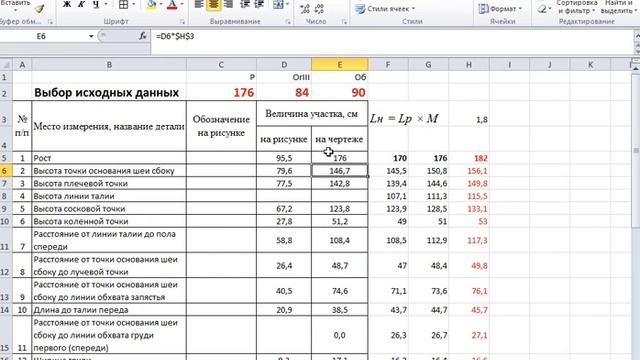Open Стили ячеек cell styles menu
Viewport: 640px width, 360px height.
click(x=384, y=9)
